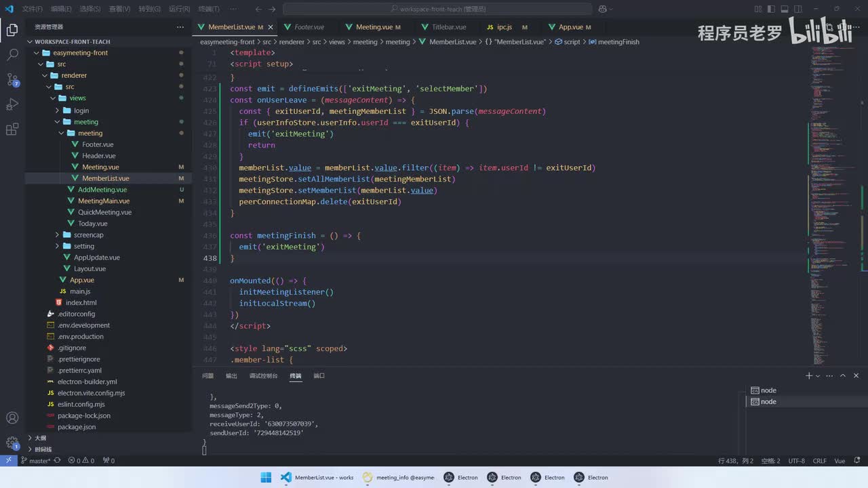868x488 pixels.
Task: Open the Copilot chat icon in the title bar
Action: tap(602, 9)
